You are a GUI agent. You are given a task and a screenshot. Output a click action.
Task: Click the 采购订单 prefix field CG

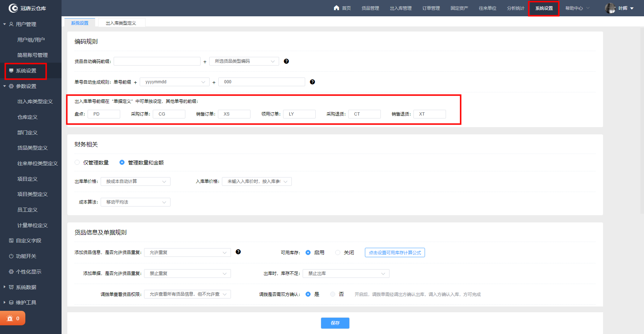(169, 114)
